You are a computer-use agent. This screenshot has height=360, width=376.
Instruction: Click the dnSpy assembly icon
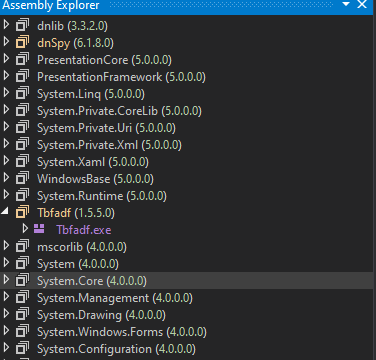click(x=22, y=43)
